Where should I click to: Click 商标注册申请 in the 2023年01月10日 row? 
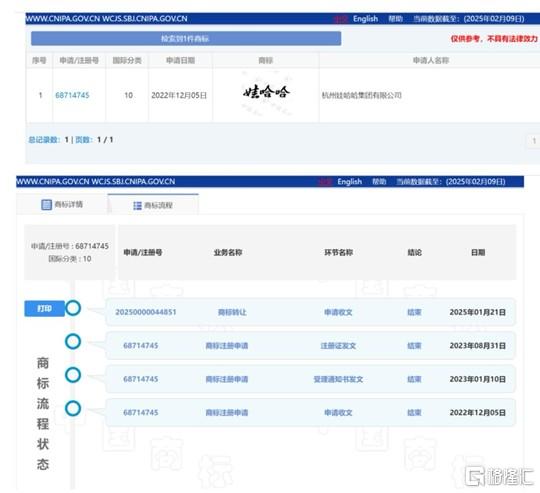(227, 379)
